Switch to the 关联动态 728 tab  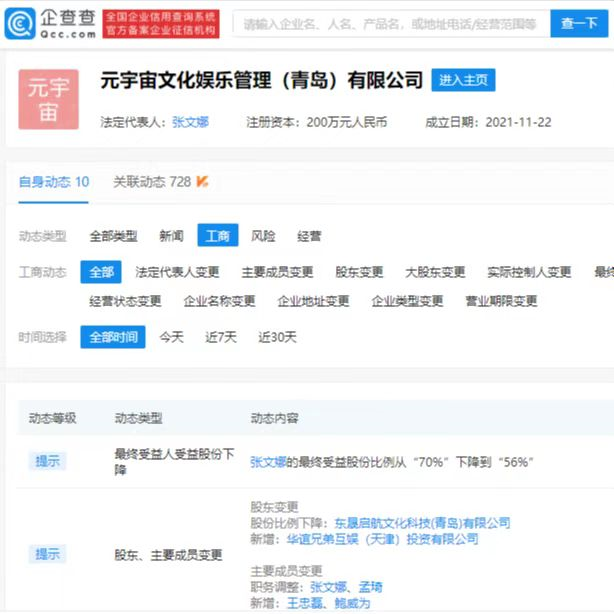[x=152, y=182]
